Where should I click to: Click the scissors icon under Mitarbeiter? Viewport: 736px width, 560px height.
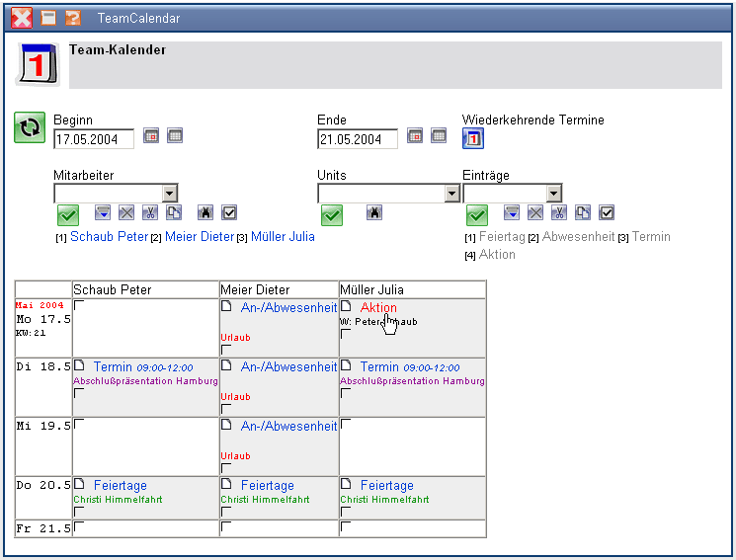tap(149, 212)
